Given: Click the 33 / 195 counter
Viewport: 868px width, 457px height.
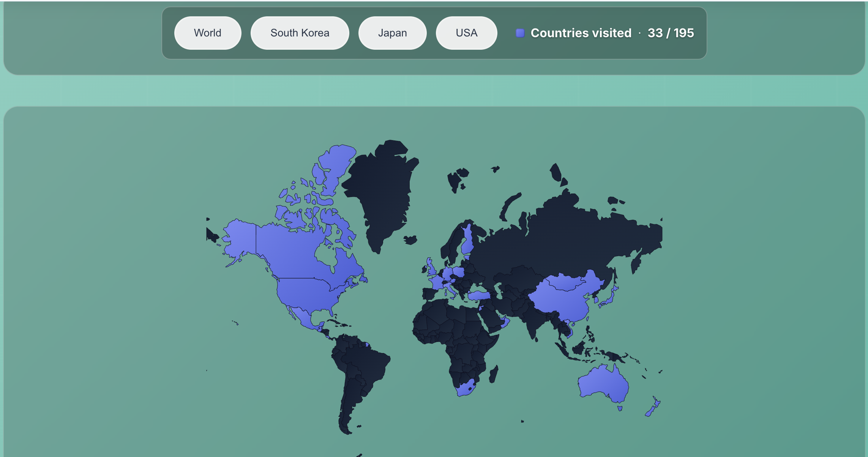Looking at the screenshot, I should (x=671, y=33).
